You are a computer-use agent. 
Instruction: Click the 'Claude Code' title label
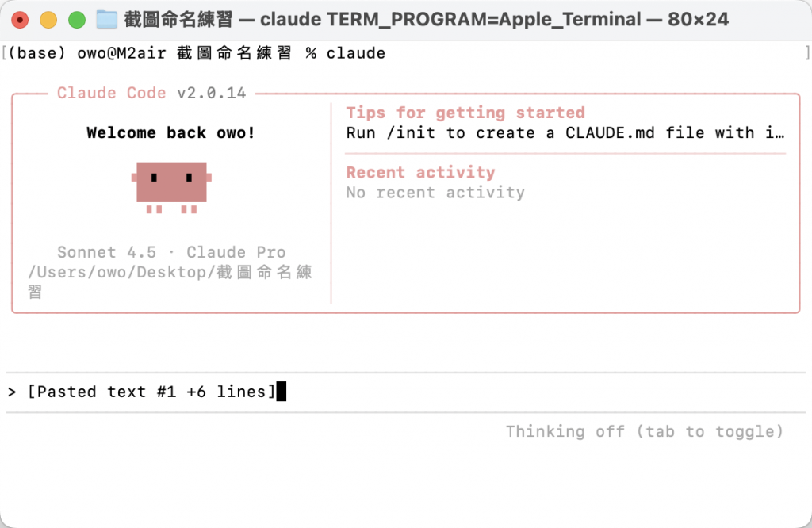click(x=111, y=93)
